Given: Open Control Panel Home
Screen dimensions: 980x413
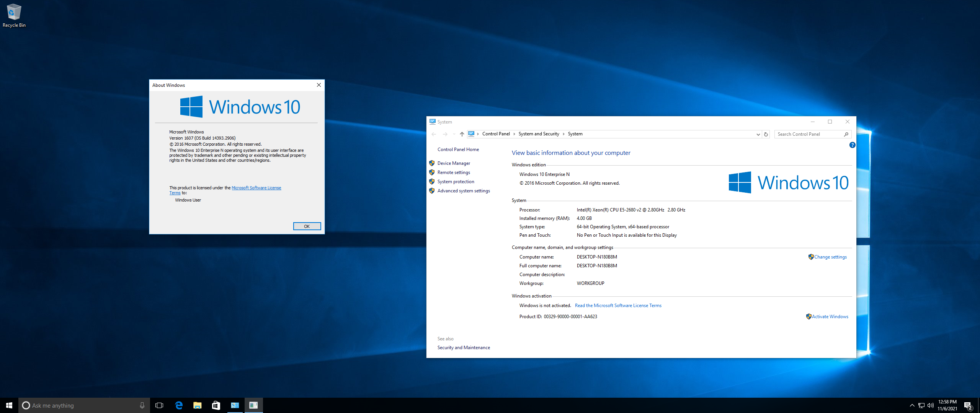Looking at the screenshot, I should coord(458,150).
